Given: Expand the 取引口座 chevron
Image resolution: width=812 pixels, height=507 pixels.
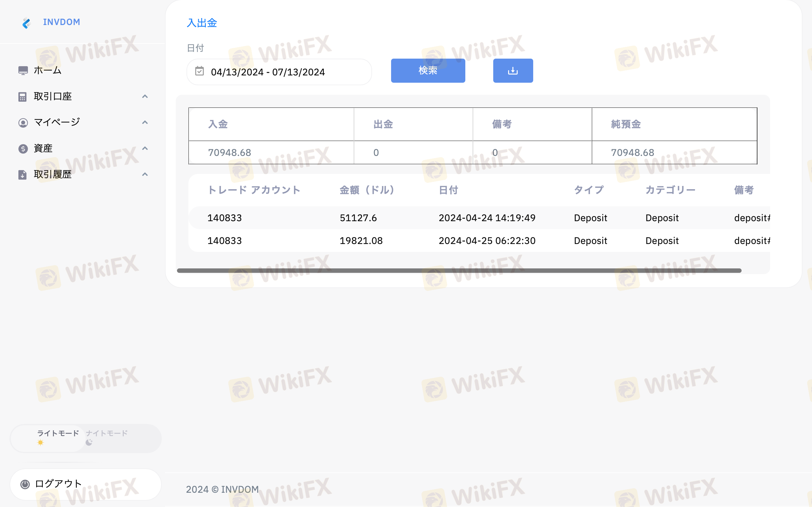Looking at the screenshot, I should tap(145, 97).
